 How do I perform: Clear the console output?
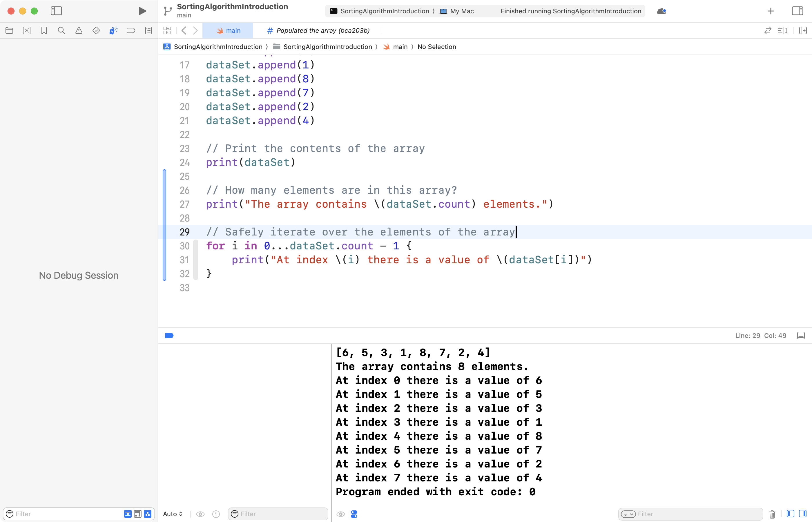pos(772,514)
